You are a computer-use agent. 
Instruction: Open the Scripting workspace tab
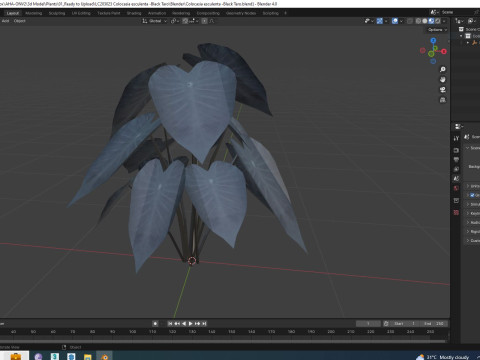click(x=270, y=13)
